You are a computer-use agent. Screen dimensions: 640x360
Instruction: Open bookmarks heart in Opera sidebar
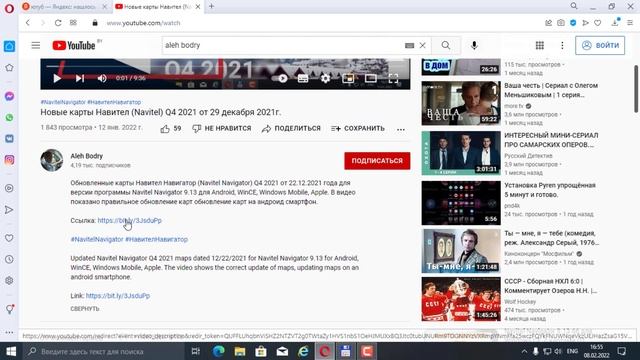pyautogui.click(x=9, y=238)
